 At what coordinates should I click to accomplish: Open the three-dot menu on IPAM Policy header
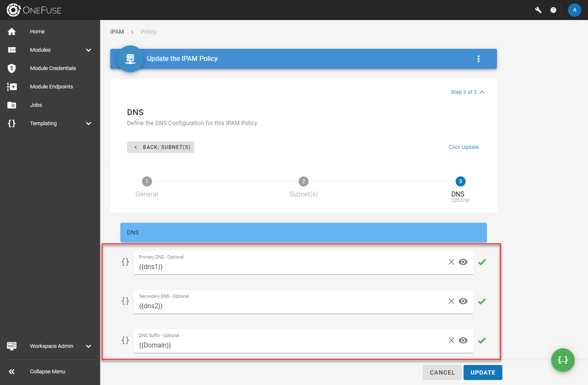[479, 59]
